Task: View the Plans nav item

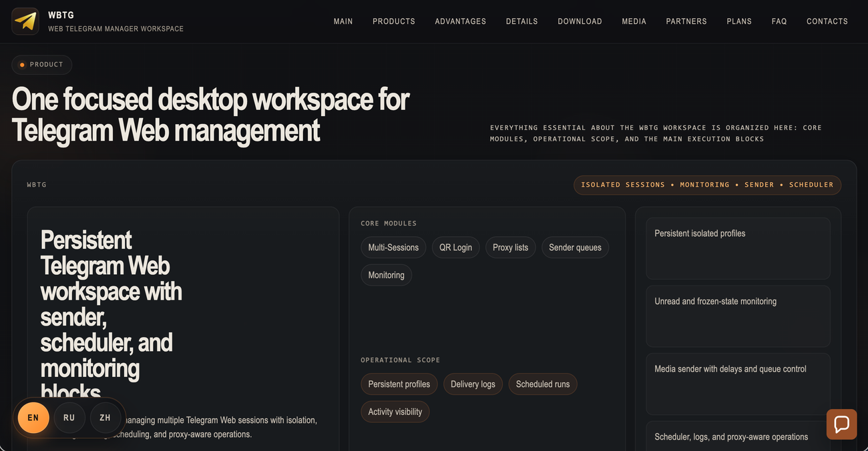Action: (739, 21)
